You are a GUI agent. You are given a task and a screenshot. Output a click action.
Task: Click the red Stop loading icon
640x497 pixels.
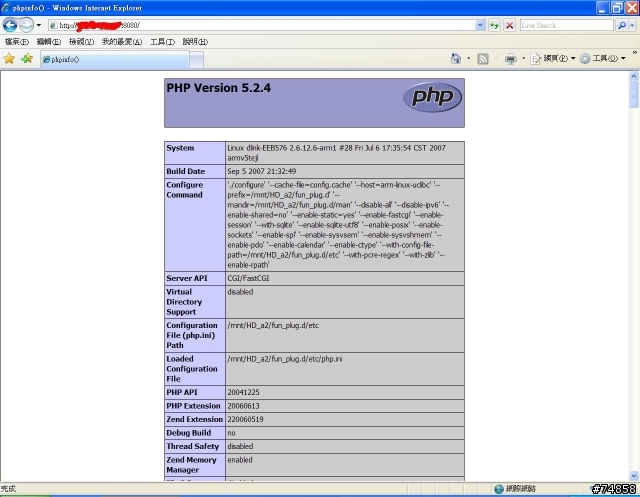click(509, 25)
